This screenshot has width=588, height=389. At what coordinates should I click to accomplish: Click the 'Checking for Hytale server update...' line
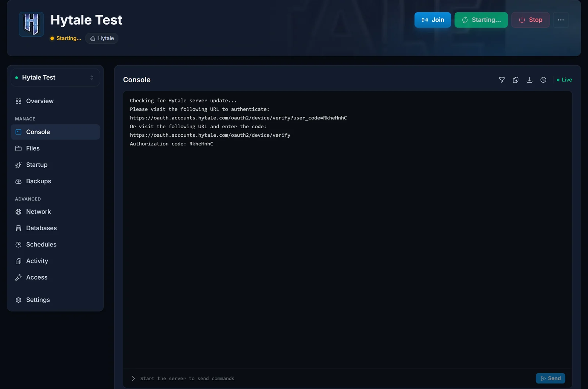(183, 101)
